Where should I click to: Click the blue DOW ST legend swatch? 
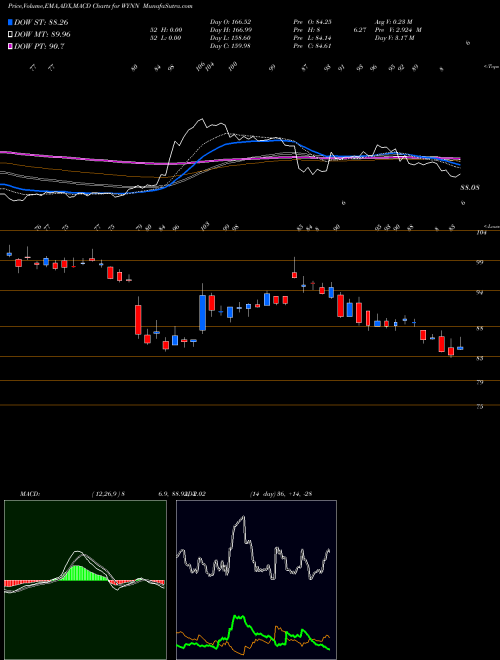coord(11,22)
